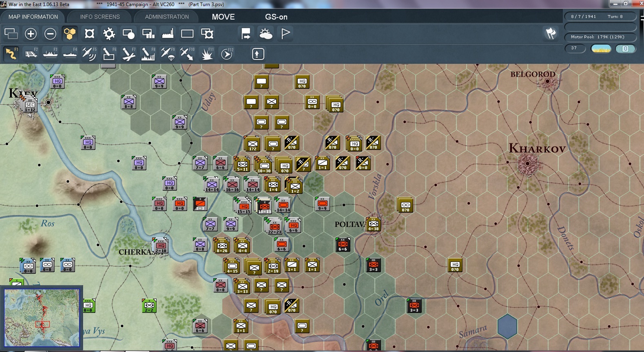Select the 16=16 unit counter
The height and width of the screenshot is (352, 644).
pos(232,185)
